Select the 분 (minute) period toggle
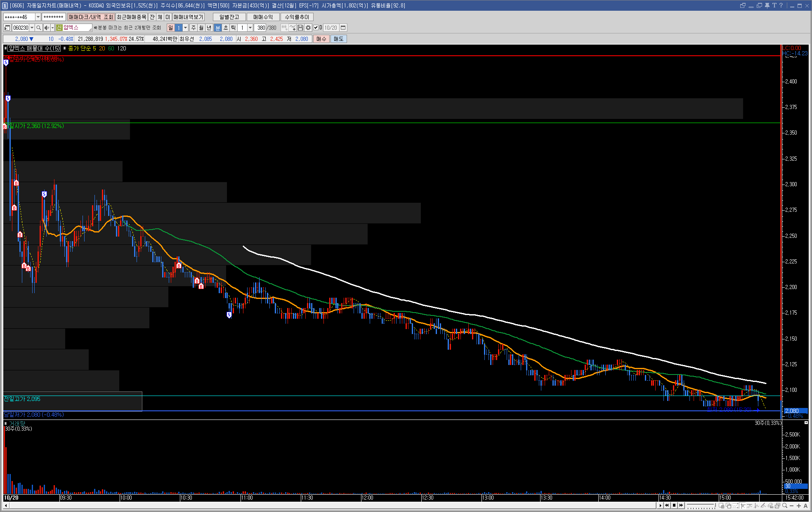The height and width of the screenshot is (512, 812). [218, 28]
